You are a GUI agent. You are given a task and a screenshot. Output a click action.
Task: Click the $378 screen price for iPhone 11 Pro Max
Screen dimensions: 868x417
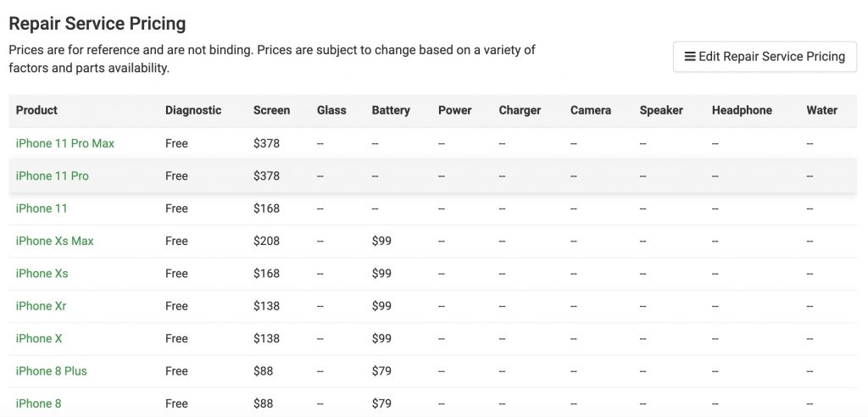tap(266, 143)
